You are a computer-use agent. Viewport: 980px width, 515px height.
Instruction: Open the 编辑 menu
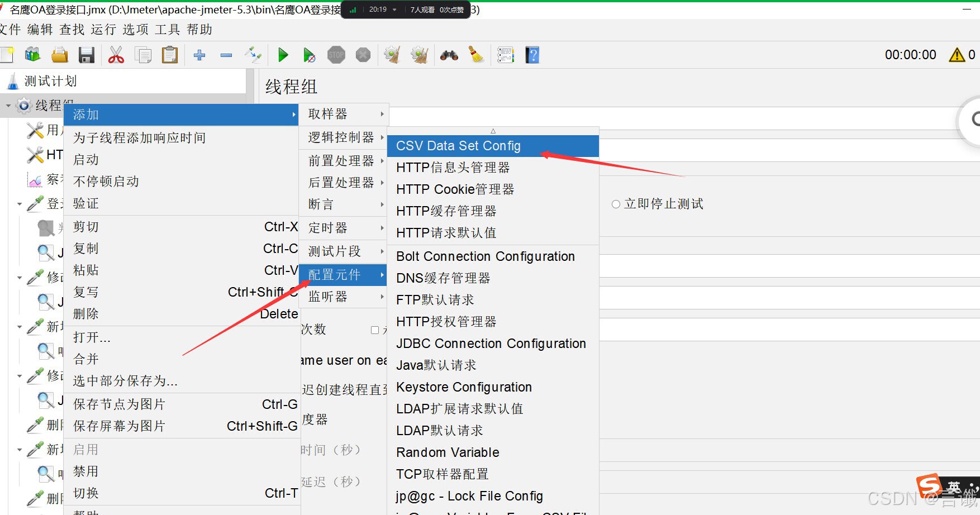coord(40,30)
